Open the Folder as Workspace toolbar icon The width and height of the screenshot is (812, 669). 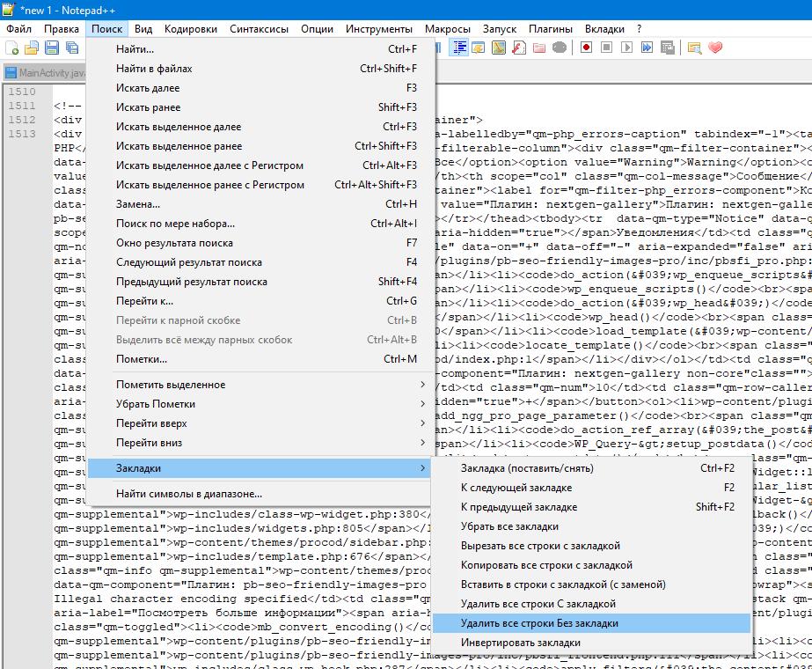coord(539,48)
